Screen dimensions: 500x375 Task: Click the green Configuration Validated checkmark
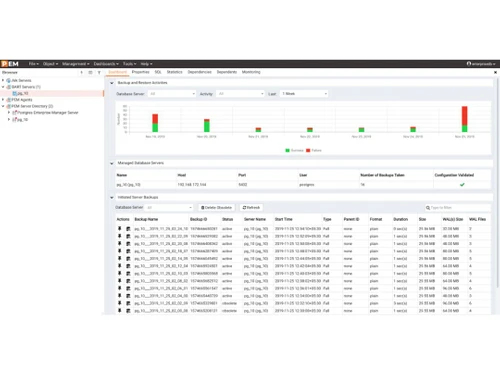pos(462,185)
